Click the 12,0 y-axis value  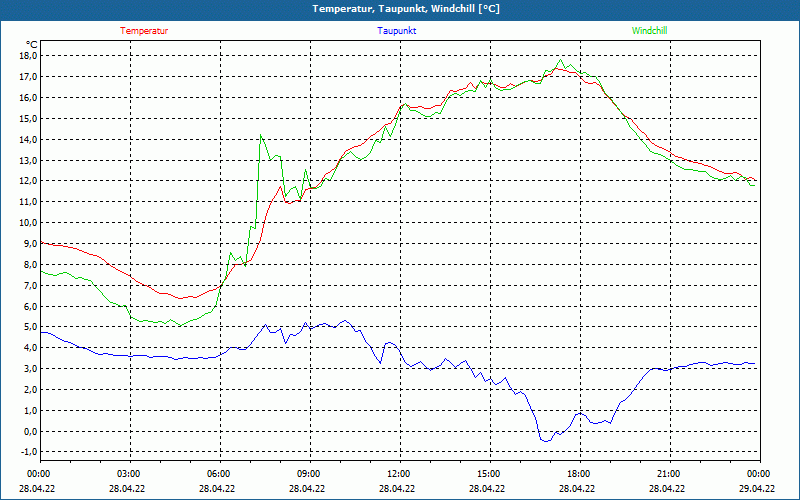point(29,181)
